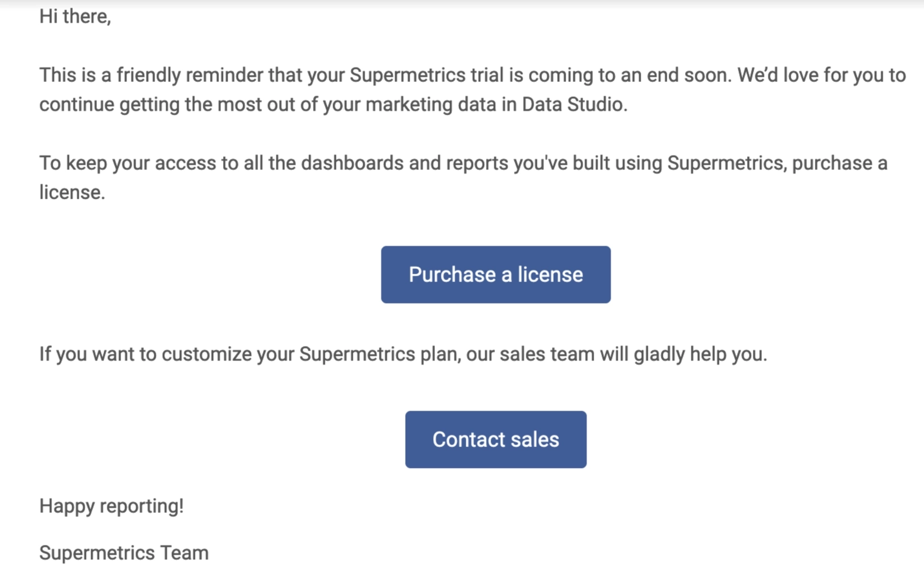
Task: Select the 'Supermetrics Team' signature text
Action: (x=123, y=552)
